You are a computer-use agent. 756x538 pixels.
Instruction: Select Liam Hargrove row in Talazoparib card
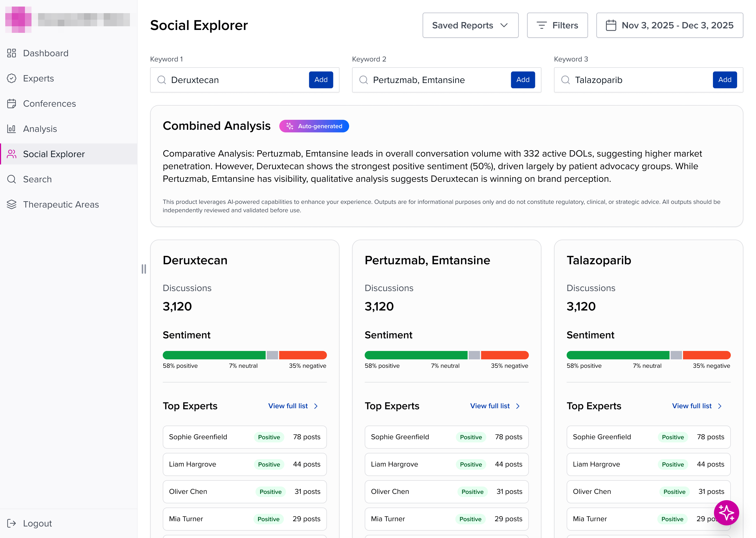coord(648,464)
